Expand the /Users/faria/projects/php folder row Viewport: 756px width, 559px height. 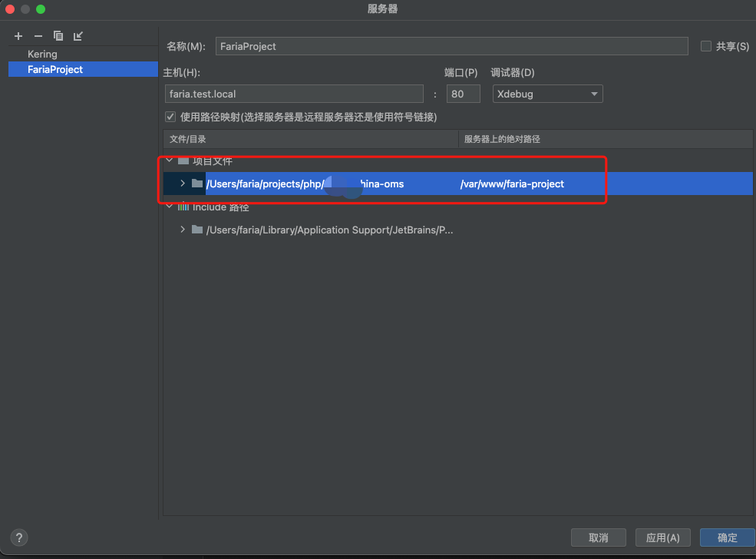point(183,184)
